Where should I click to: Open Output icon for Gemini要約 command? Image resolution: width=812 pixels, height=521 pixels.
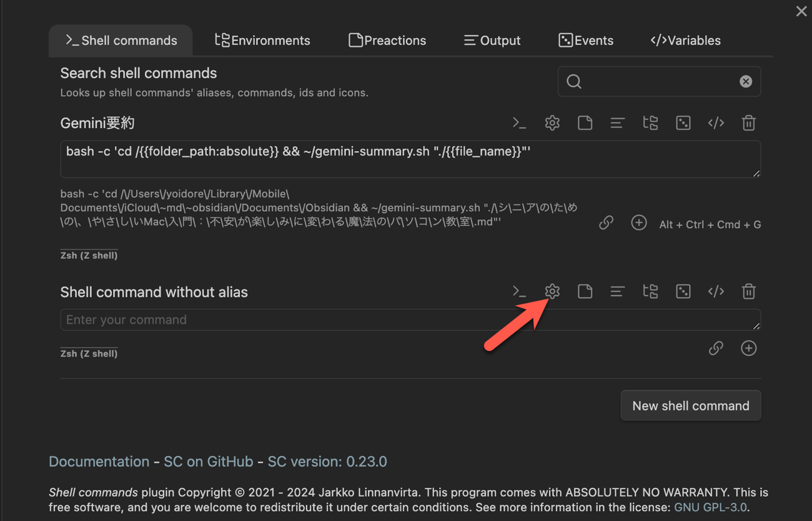(x=617, y=123)
